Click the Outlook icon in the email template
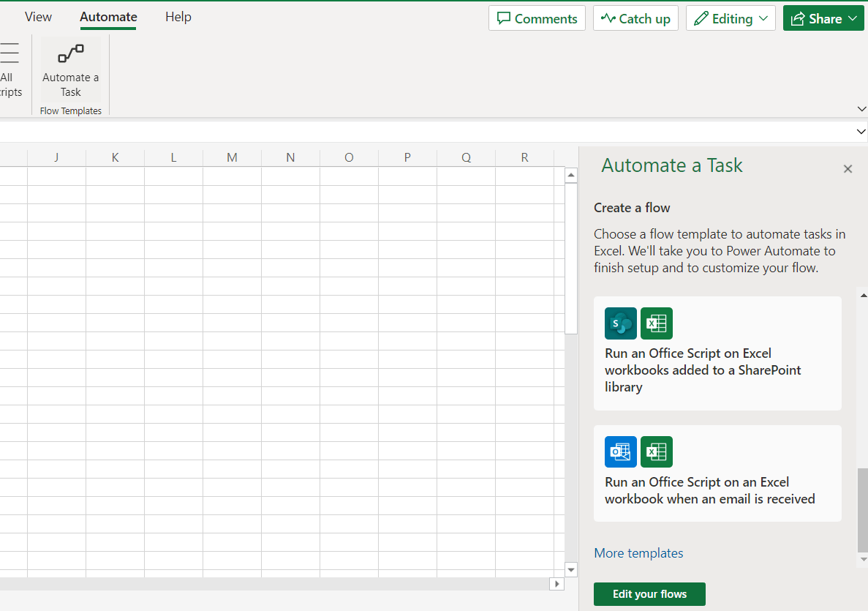 tap(621, 451)
